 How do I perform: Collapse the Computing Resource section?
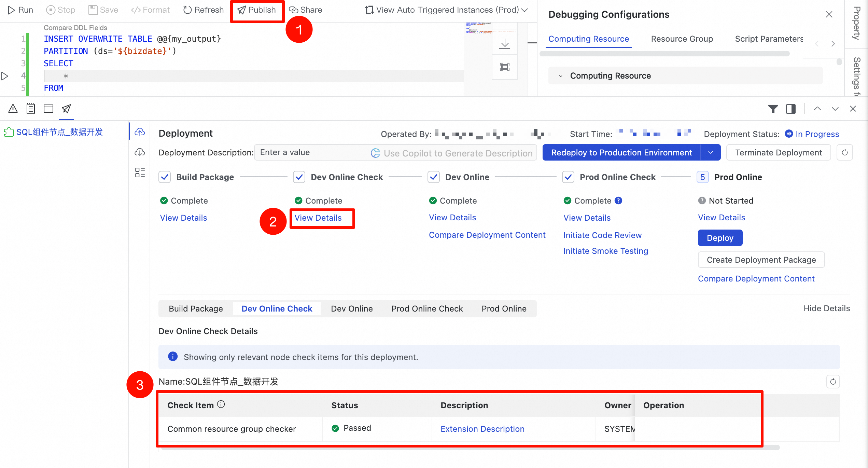click(x=561, y=76)
